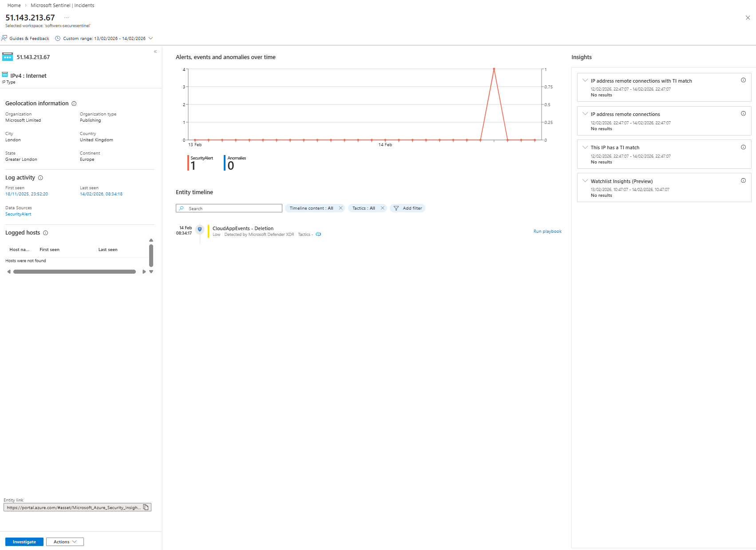The height and width of the screenshot is (550, 756).
Task: Show info about Log activity
Action: [x=40, y=178]
